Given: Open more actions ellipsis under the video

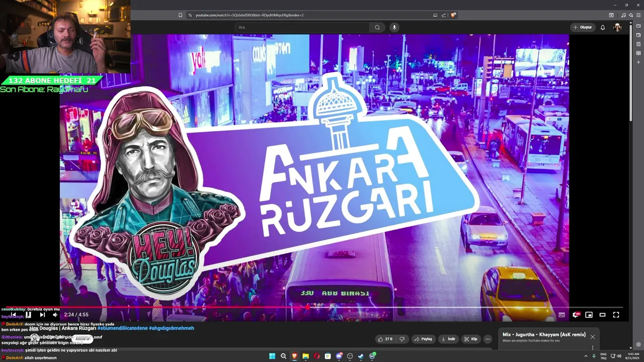Looking at the screenshot, I should pos(488,339).
